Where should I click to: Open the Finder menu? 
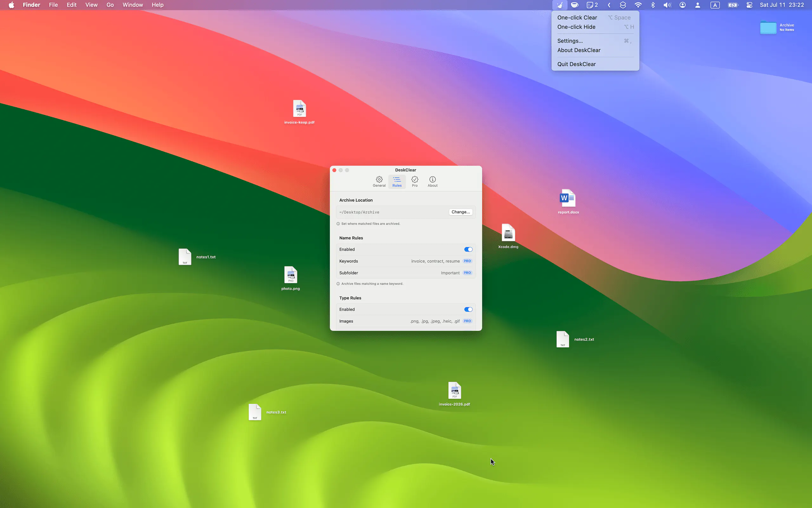[x=31, y=5]
